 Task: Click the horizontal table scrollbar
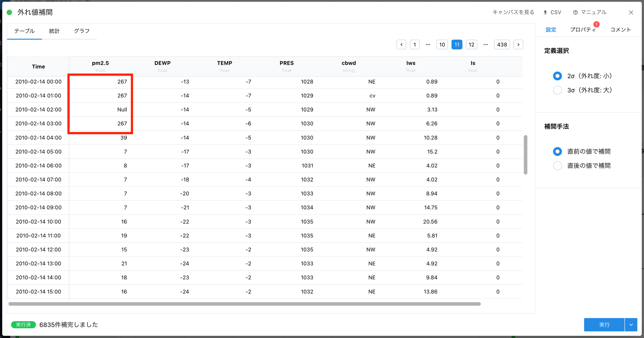point(245,304)
